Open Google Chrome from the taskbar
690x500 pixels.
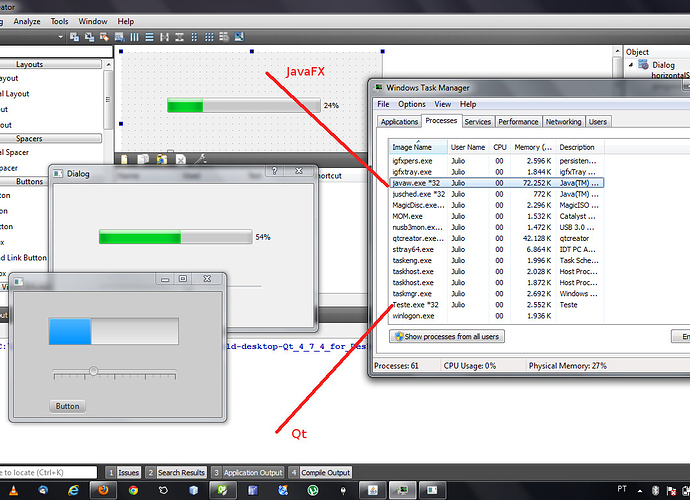(x=133, y=490)
